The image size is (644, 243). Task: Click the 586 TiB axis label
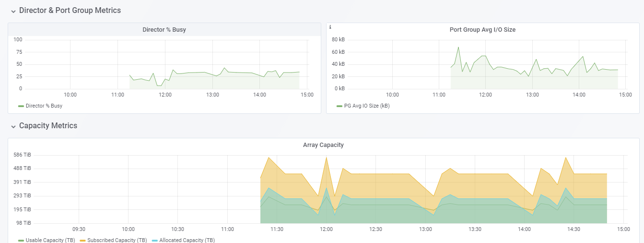click(x=23, y=155)
